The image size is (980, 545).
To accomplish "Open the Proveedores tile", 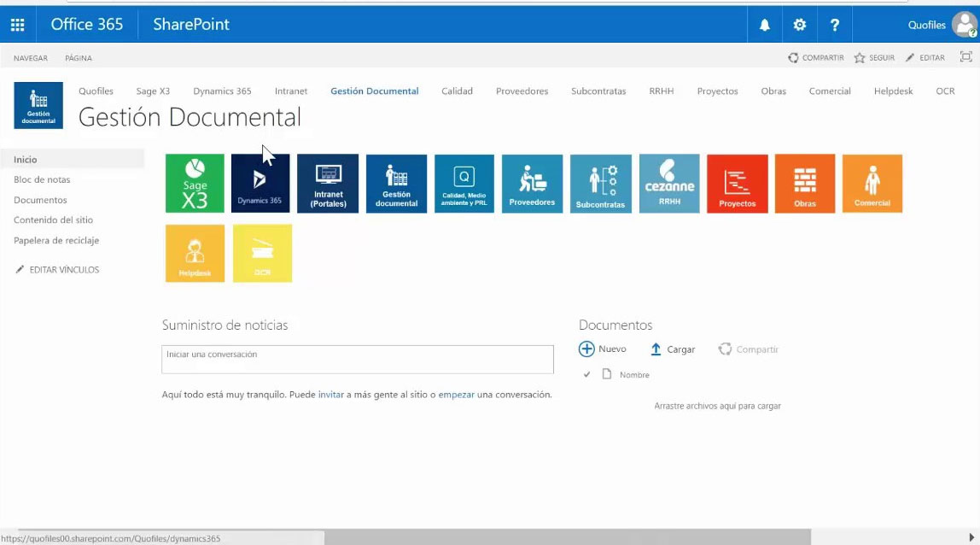I will (532, 184).
